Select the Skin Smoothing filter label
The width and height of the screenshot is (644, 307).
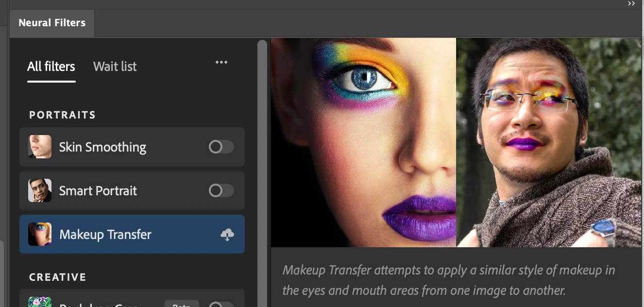[102, 147]
